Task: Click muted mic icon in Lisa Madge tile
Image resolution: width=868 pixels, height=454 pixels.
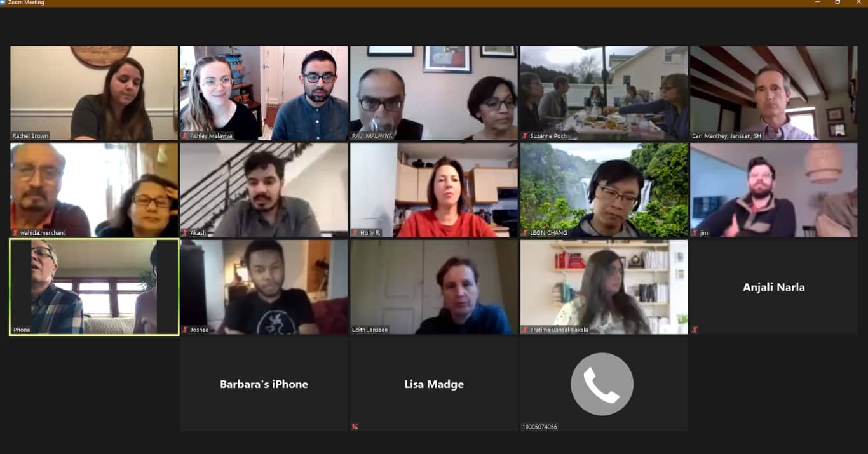Action: click(355, 427)
